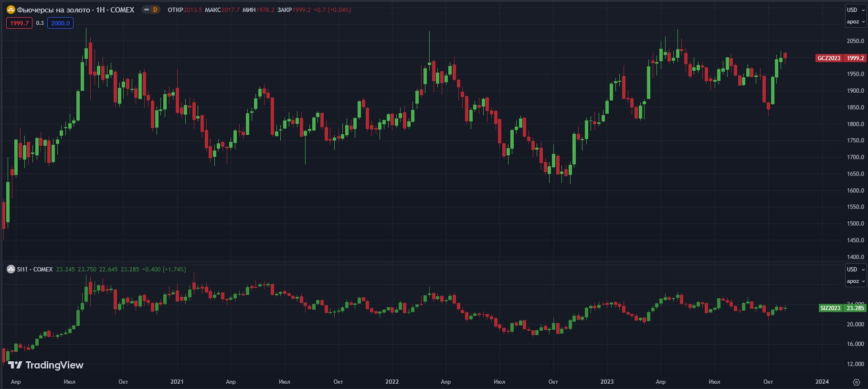This screenshot has width=868, height=389.
Task: Click the 20.000 silver scale label
Action: coord(855,324)
